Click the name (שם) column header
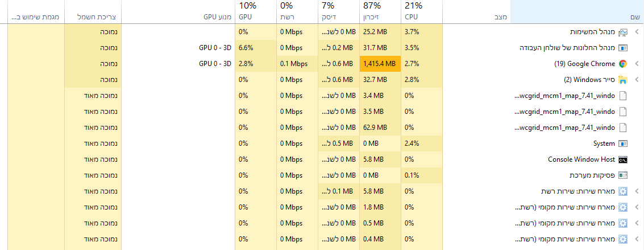Viewport: 644px width, 250px height. click(577, 17)
